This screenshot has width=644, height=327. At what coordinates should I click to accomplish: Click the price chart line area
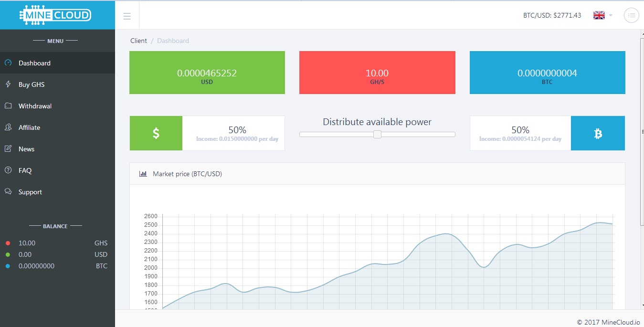click(388, 262)
